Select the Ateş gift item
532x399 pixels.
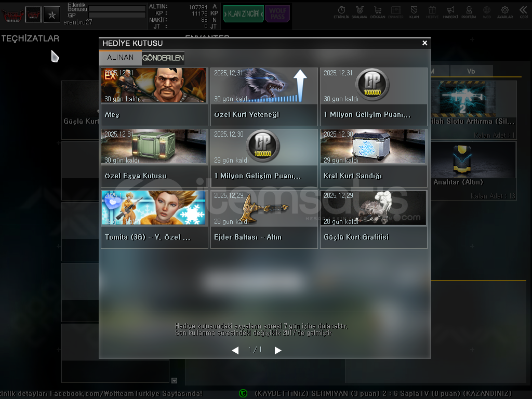point(154,97)
